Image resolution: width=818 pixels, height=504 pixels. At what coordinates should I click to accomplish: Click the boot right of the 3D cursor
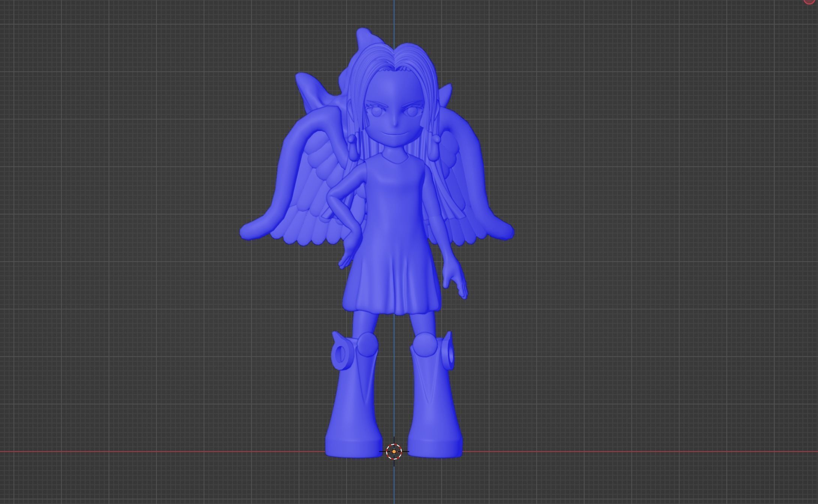click(435, 412)
